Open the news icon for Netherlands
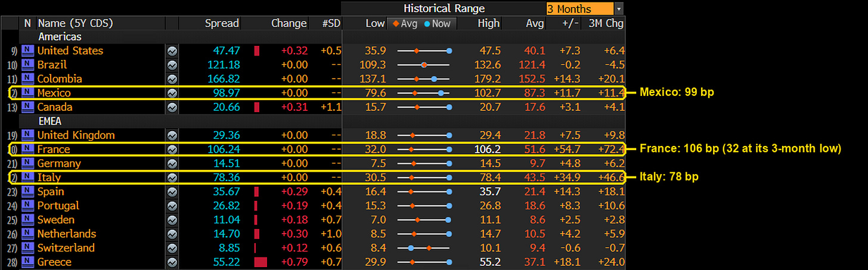The width and height of the screenshot is (868, 270). pos(27,234)
